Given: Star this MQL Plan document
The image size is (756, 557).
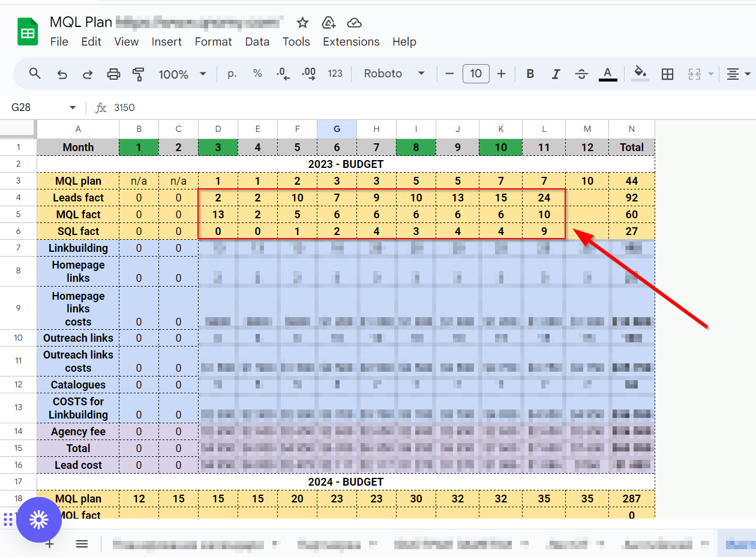Looking at the screenshot, I should pyautogui.click(x=302, y=23).
